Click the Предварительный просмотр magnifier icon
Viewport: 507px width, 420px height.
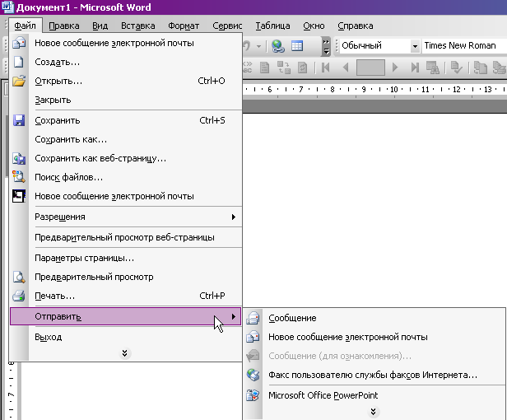click(19, 277)
